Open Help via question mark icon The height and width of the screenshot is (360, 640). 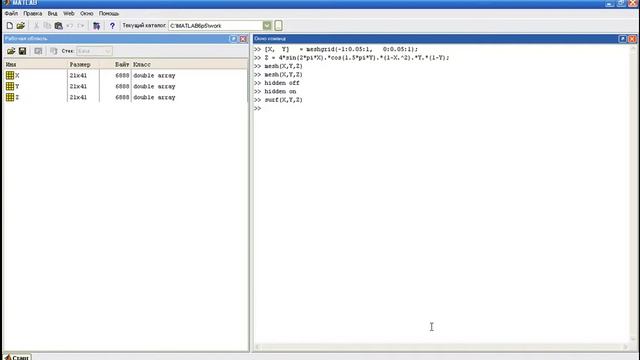point(112,26)
